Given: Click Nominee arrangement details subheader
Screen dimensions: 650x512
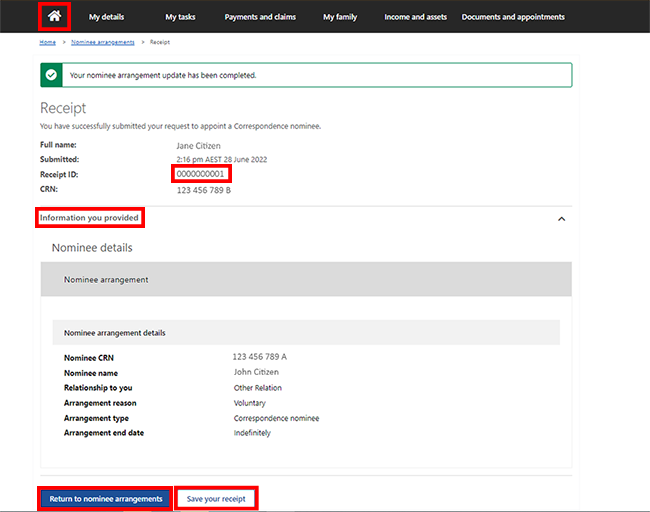Looking at the screenshot, I should pos(306,332).
